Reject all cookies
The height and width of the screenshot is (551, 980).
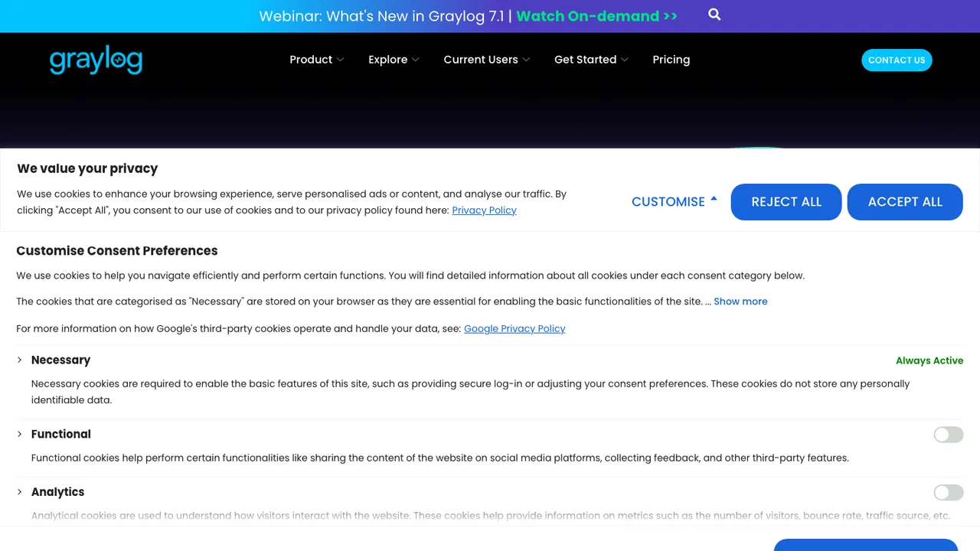(x=786, y=202)
